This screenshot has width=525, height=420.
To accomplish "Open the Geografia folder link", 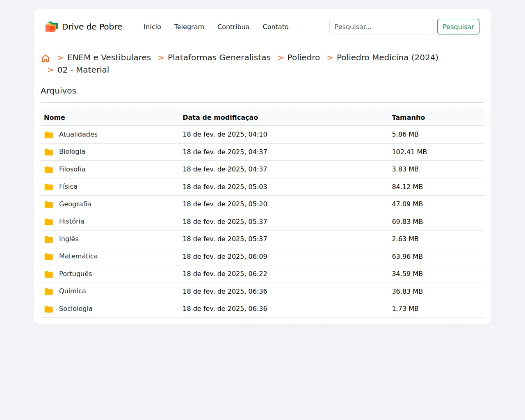I will coord(75,204).
